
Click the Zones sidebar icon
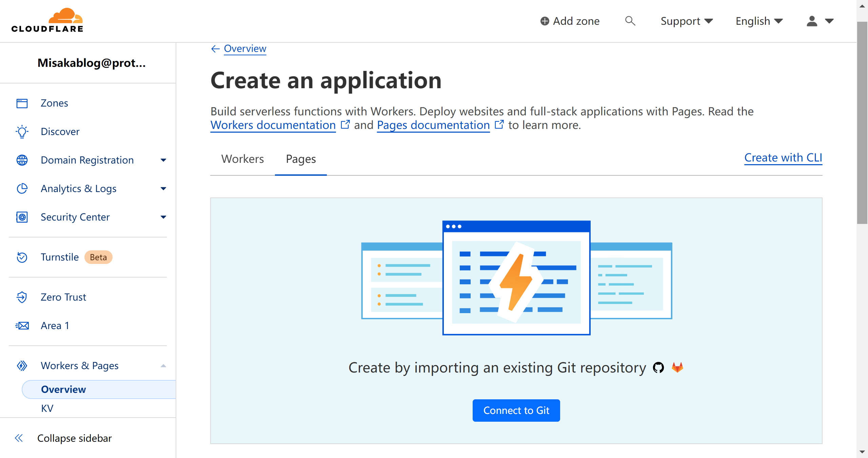22,103
